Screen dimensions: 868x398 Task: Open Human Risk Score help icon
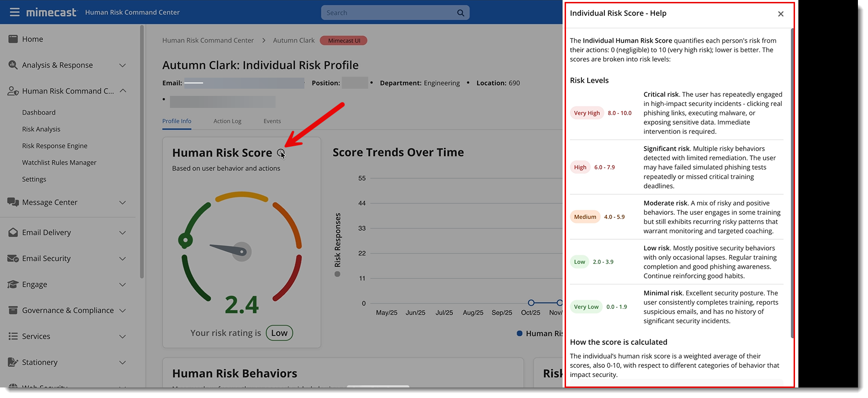[x=281, y=153]
